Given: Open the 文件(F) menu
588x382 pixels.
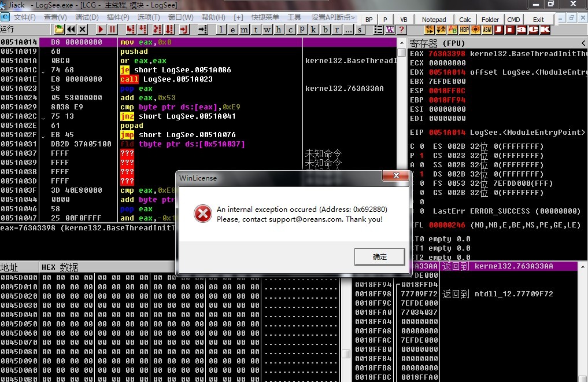Looking at the screenshot, I should (25, 17).
